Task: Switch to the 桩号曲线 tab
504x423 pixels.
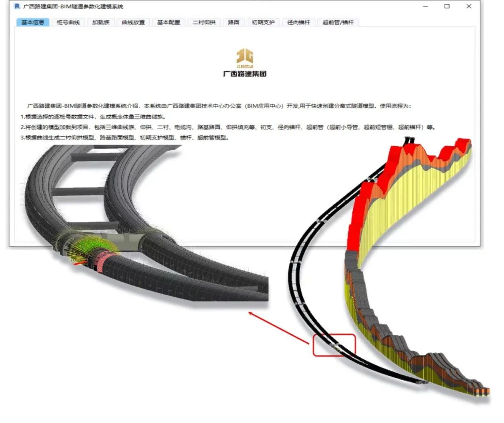Action: point(68,22)
